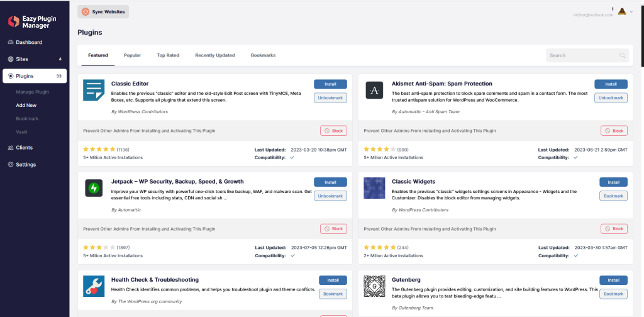The image size is (644, 317).
Task: Click the email nirjhor@outlook.com
Action: click(593, 15)
